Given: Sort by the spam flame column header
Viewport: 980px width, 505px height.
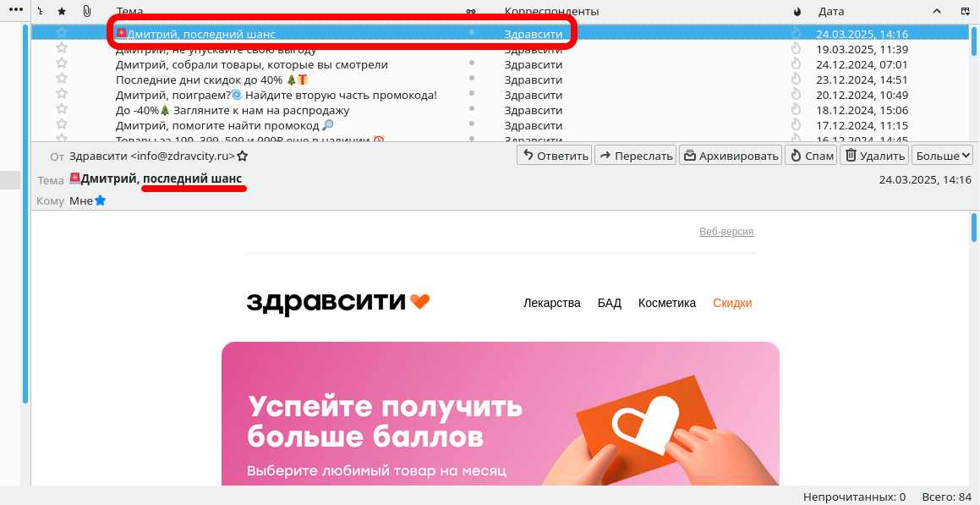Looking at the screenshot, I should tap(797, 11).
